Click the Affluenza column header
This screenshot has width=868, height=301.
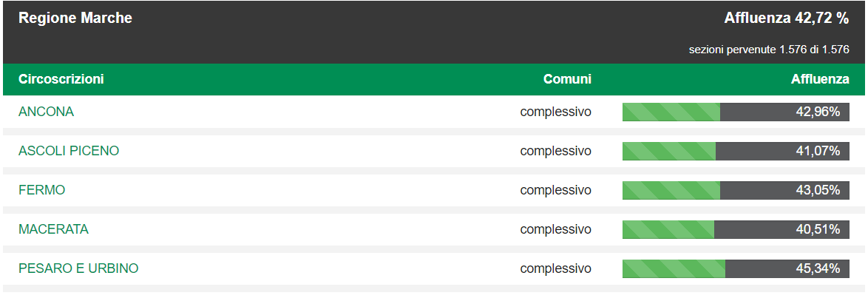tap(820, 79)
